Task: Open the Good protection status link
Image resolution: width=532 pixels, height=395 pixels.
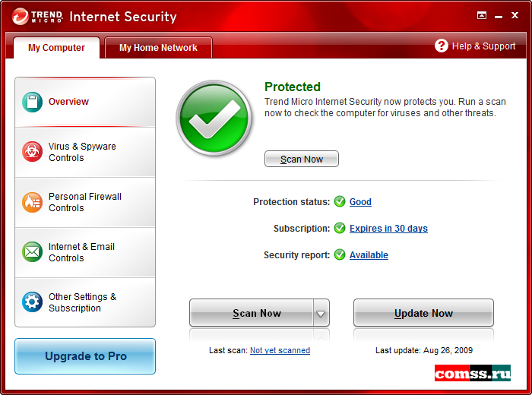Action: (360, 202)
